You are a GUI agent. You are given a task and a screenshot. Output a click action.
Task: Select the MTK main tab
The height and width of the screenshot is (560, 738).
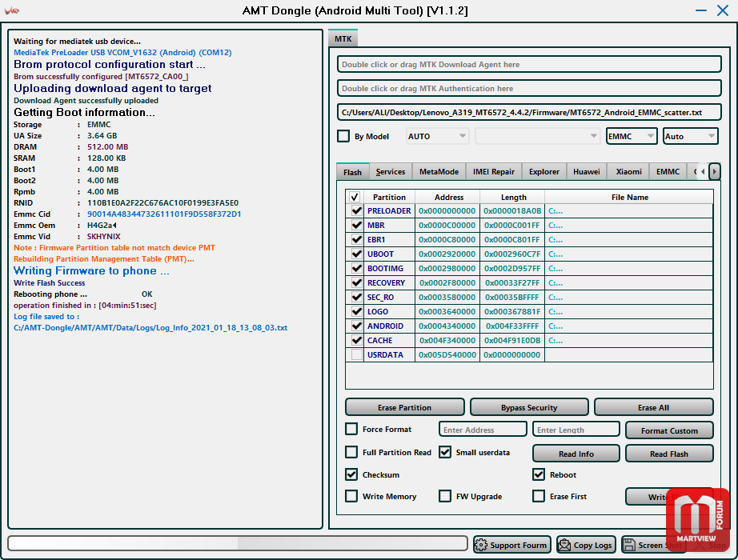(343, 38)
